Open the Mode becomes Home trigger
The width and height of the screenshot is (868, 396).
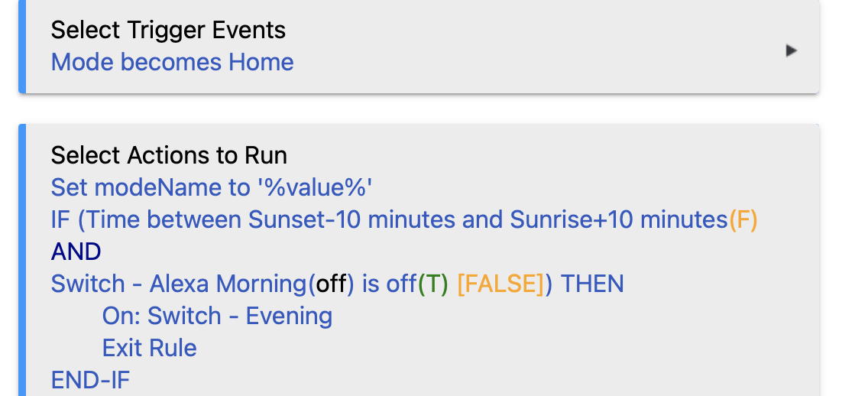pos(172,61)
